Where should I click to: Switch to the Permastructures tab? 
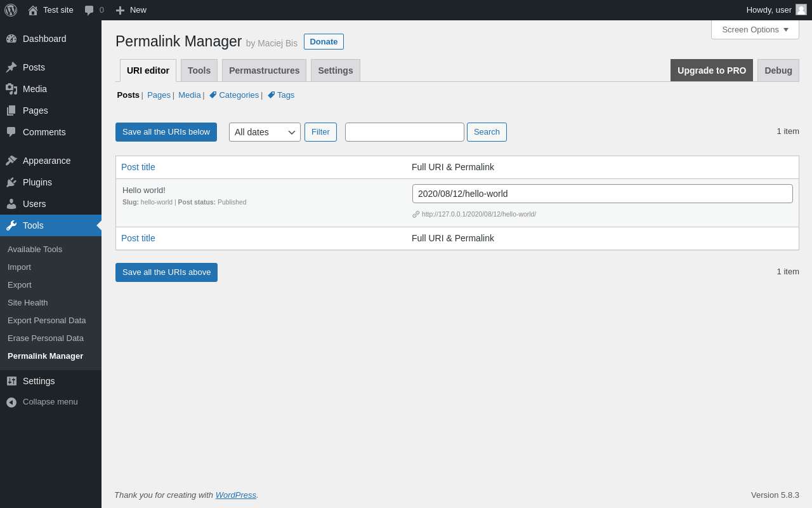point(264,70)
